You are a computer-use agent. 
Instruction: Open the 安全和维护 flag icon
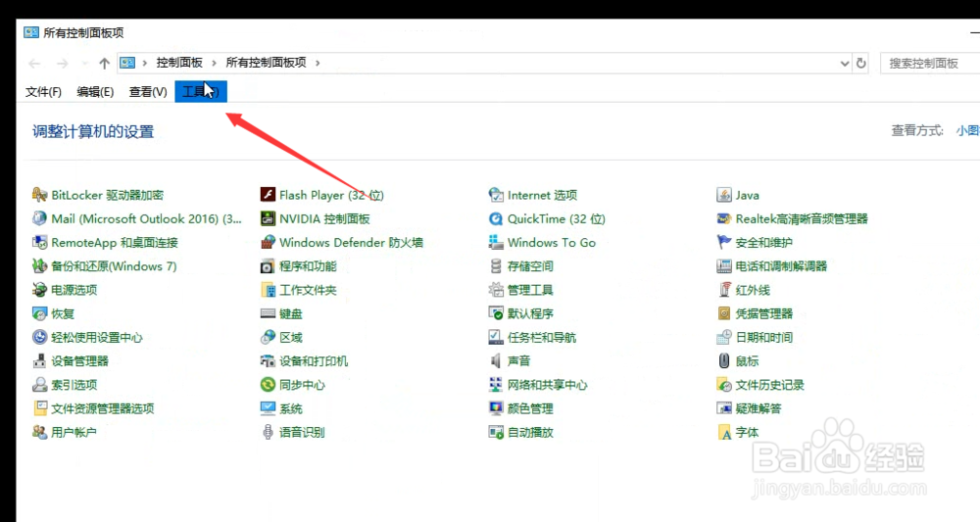coord(724,242)
